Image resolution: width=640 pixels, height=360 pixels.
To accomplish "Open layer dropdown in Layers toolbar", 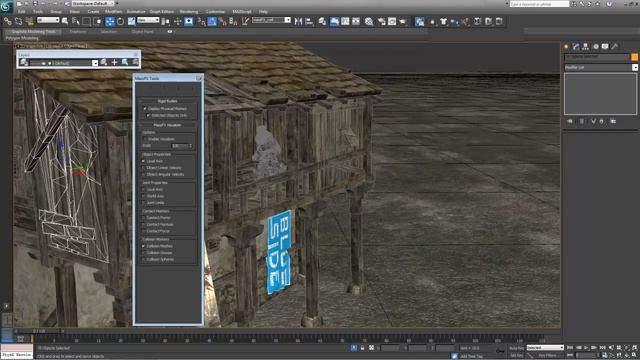I will [95, 63].
